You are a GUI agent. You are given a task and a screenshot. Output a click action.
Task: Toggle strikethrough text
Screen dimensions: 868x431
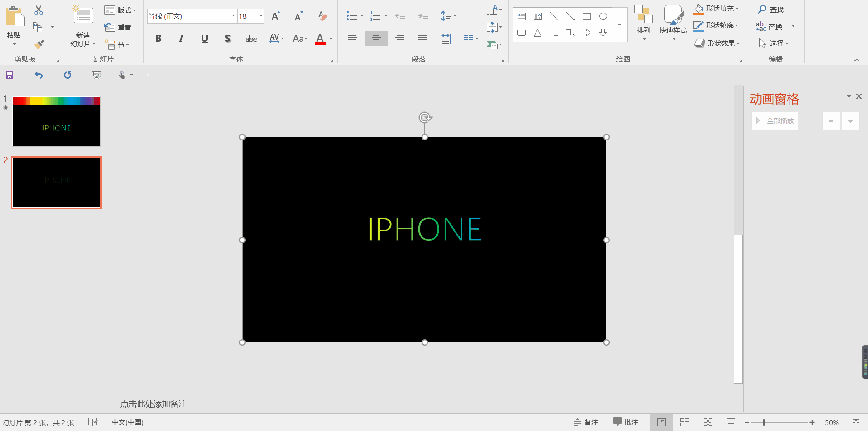pos(251,39)
